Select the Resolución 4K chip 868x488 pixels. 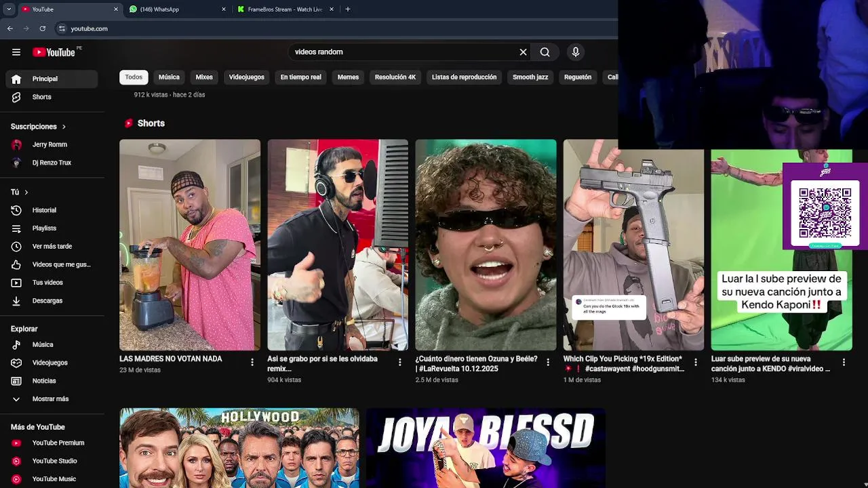395,77
